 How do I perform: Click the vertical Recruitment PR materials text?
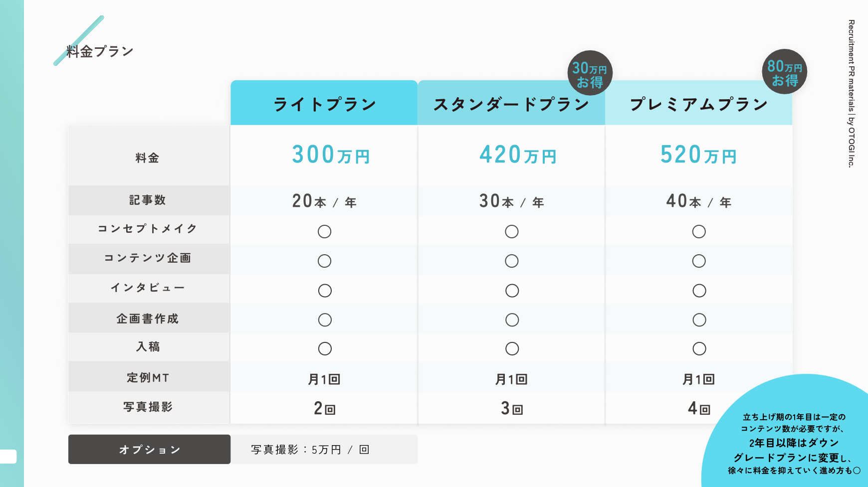[852, 93]
